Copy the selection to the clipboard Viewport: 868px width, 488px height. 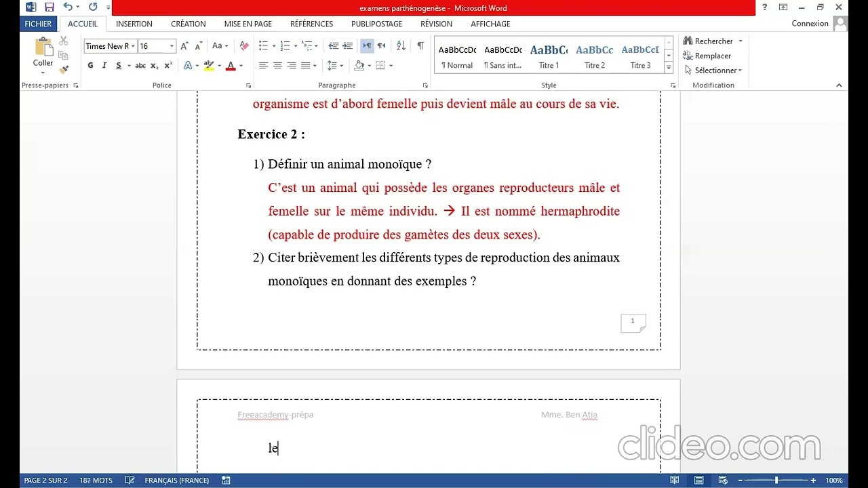click(x=64, y=56)
